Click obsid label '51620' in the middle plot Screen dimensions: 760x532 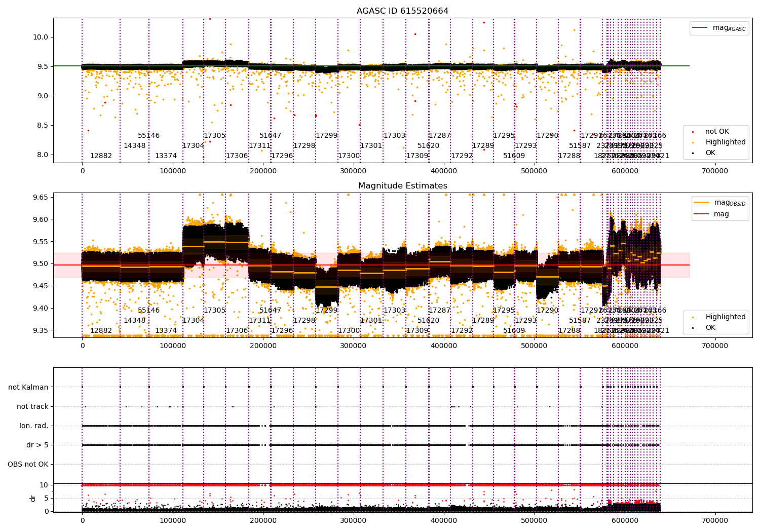[x=429, y=321]
